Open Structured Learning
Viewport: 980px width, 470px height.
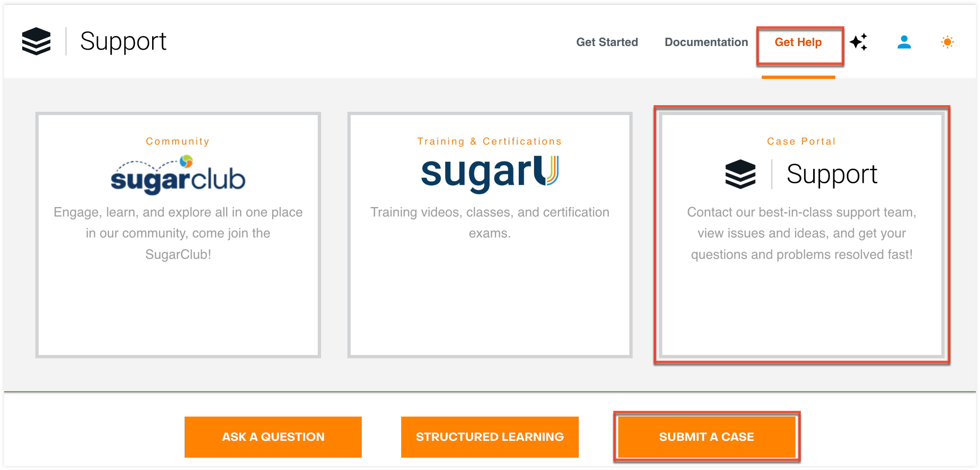(490, 436)
